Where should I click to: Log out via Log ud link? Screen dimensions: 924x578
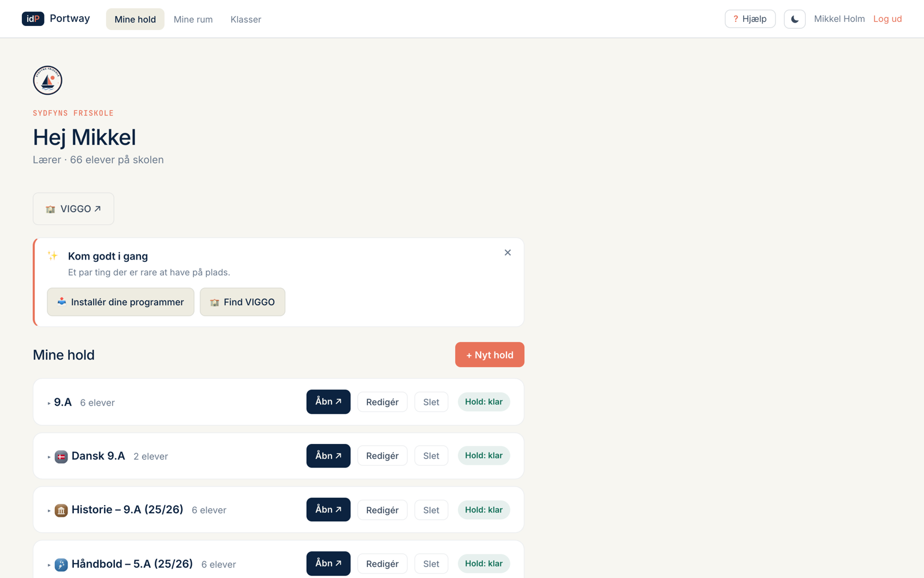(888, 18)
